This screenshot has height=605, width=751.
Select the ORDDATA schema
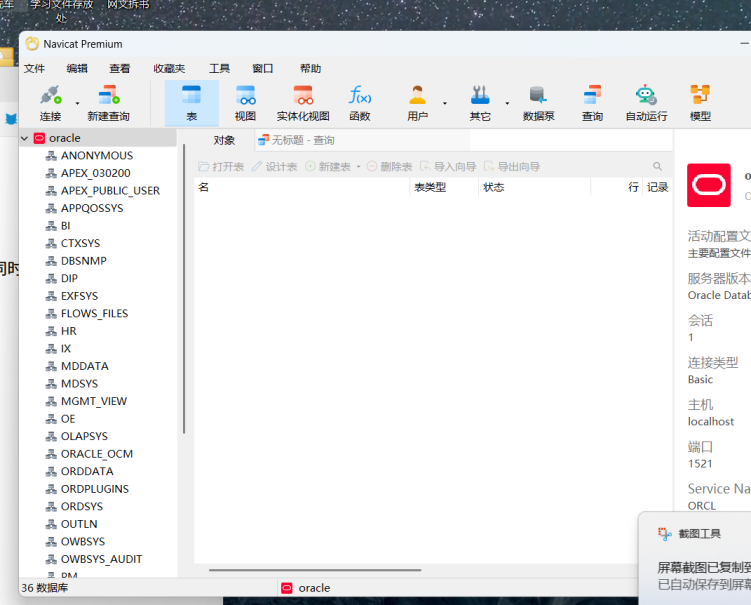[87, 472]
